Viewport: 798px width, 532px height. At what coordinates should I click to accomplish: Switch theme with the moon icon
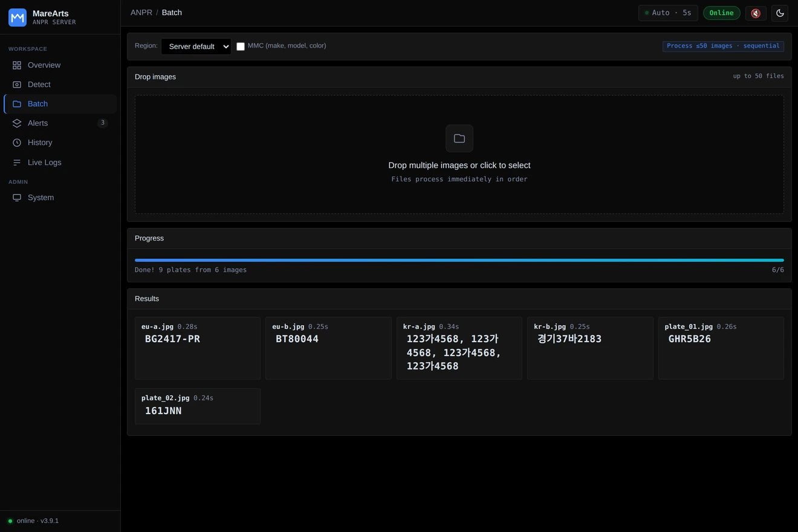pos(780,13)
